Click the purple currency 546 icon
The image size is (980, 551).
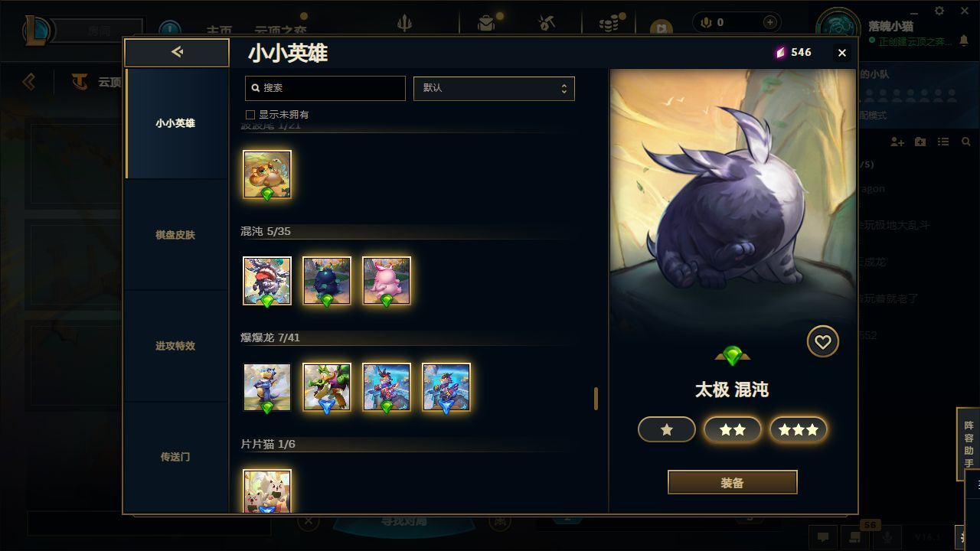pos(781,52)
